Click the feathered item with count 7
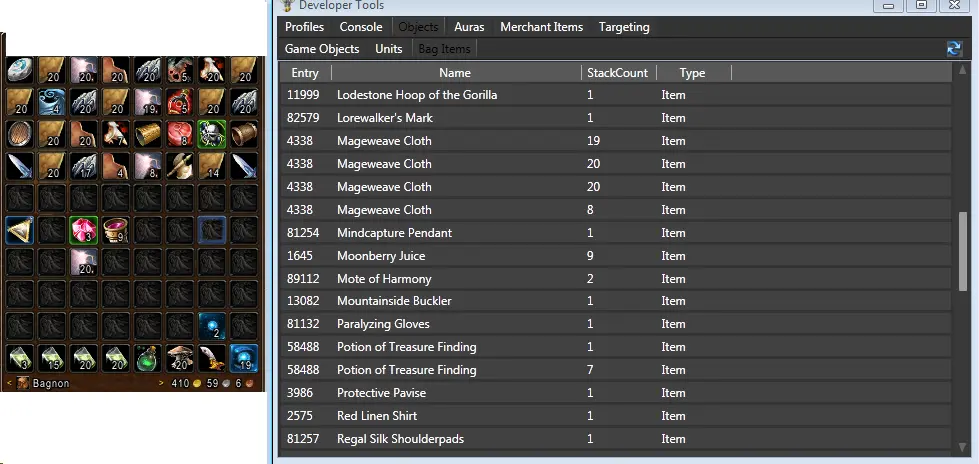979x464 pixels. click(x=116, y=133)
